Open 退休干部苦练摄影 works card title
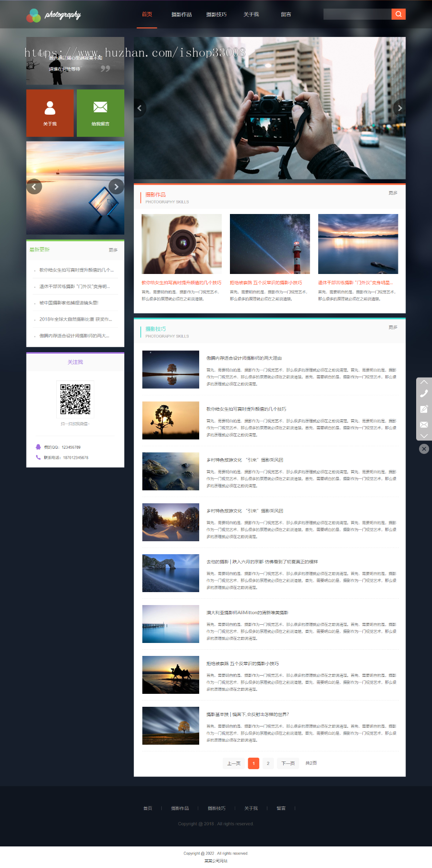The width and height of the screenshot is (432, 868). [355, 283]
